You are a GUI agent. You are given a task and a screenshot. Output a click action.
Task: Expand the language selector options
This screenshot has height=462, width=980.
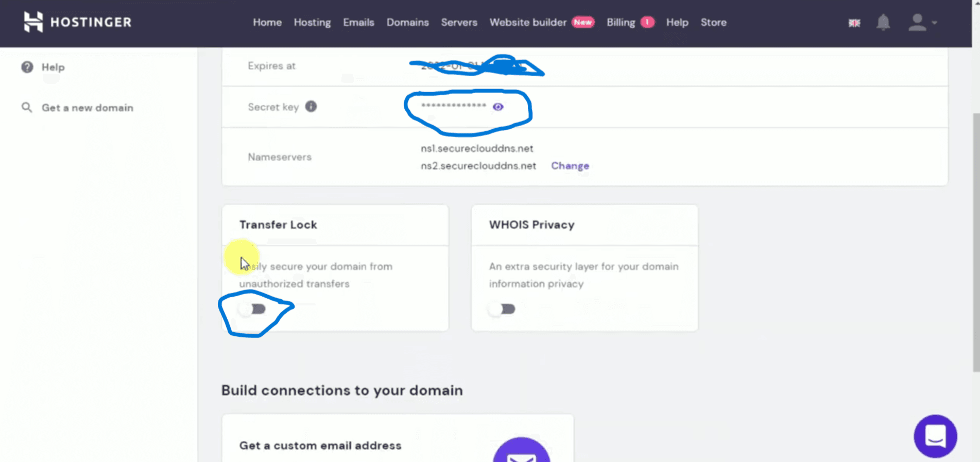[854, 23]
